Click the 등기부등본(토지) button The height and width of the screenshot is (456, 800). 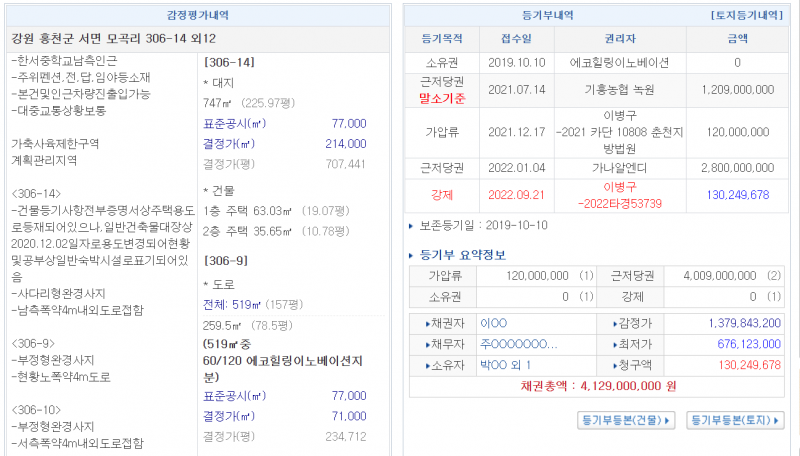(x=734, y=420)
